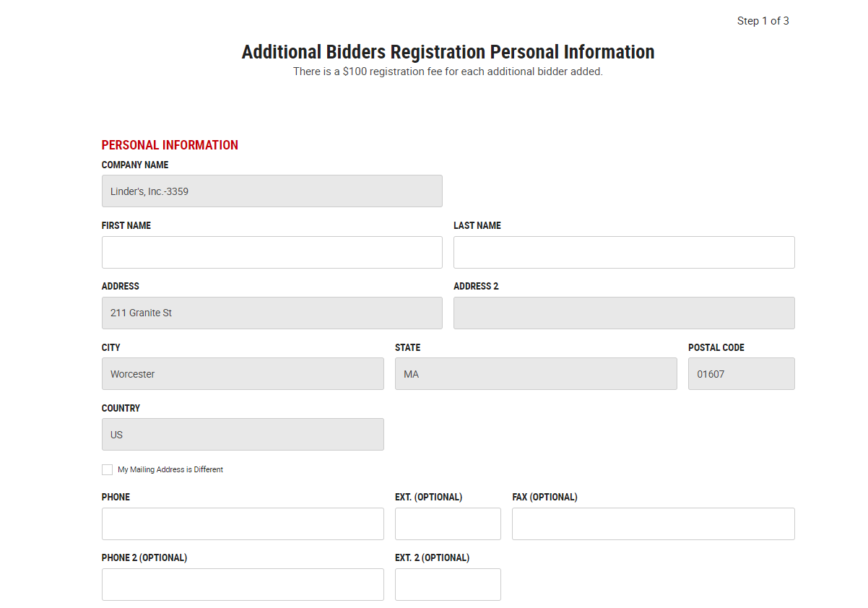
Task: Click the PHONE 2 (OPTIONAL) input field
Action: click(243, 584)
